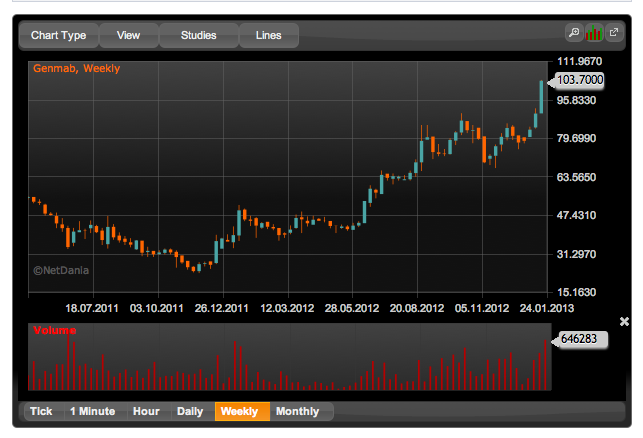643x438 pixels.
Task: Open the Lines menu
Action: pos(269,35)
